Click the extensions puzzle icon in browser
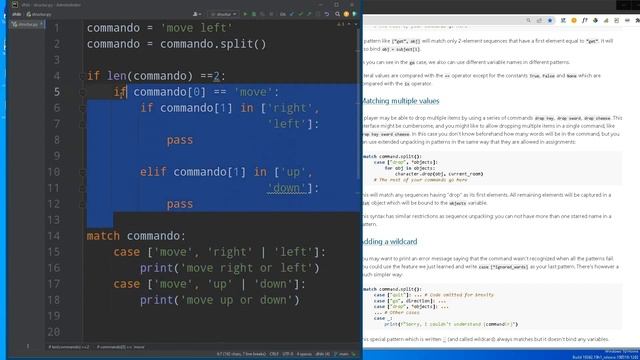This screenshot has width=640, height=360. click(x=637, y=20)
